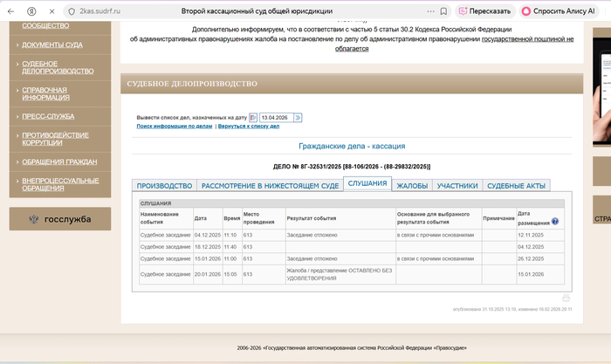The height and width of the screenshot is (364, 611).
Task: Print the case card via printer icon
Action: click(566, 298)
